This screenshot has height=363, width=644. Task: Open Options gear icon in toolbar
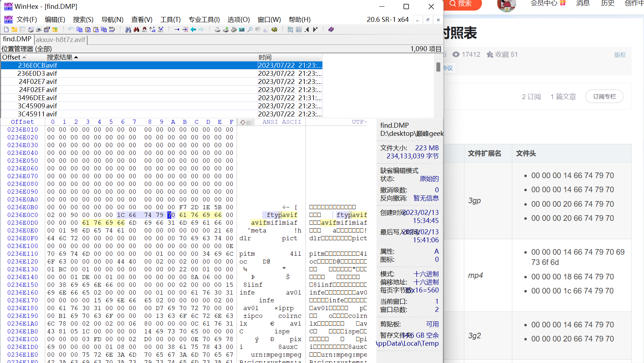[274, 30]
